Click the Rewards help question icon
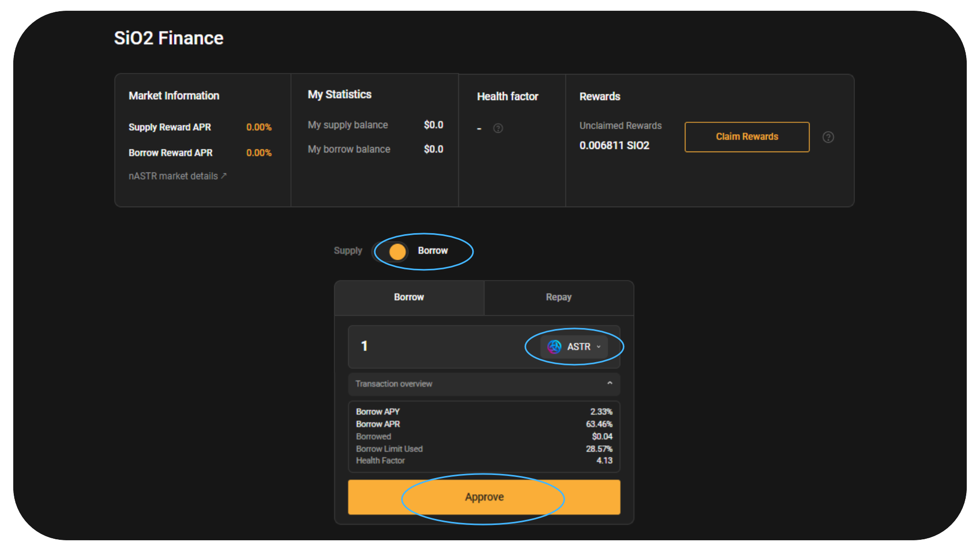 [828, 137]
